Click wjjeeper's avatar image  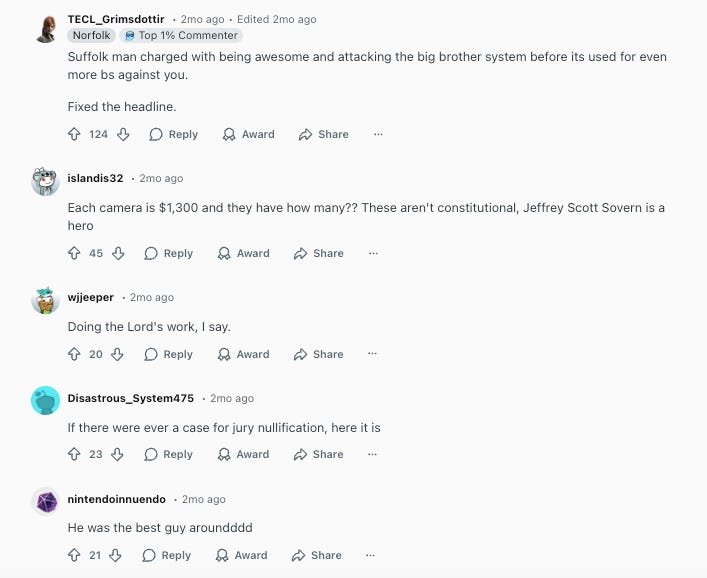pos(46,299)
